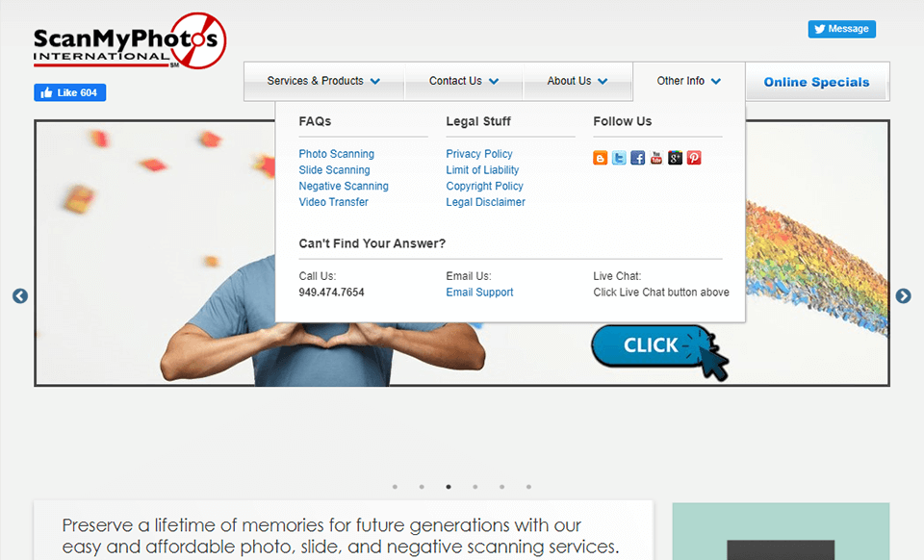Open the Facebook social icon under Follow Us
This screenshot has height=560, width=924.
coord(637,158)
